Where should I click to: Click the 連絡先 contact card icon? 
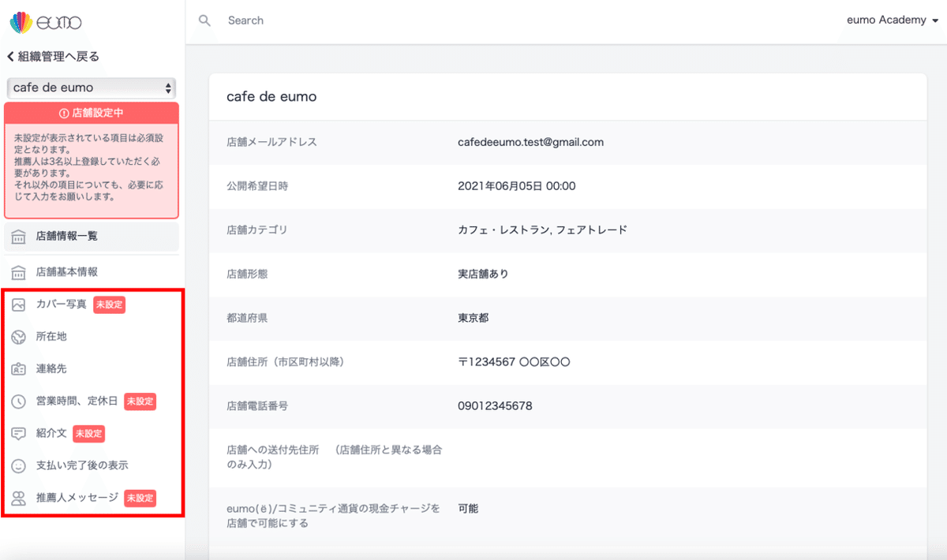pyautogui.click(x=19, y=369)
